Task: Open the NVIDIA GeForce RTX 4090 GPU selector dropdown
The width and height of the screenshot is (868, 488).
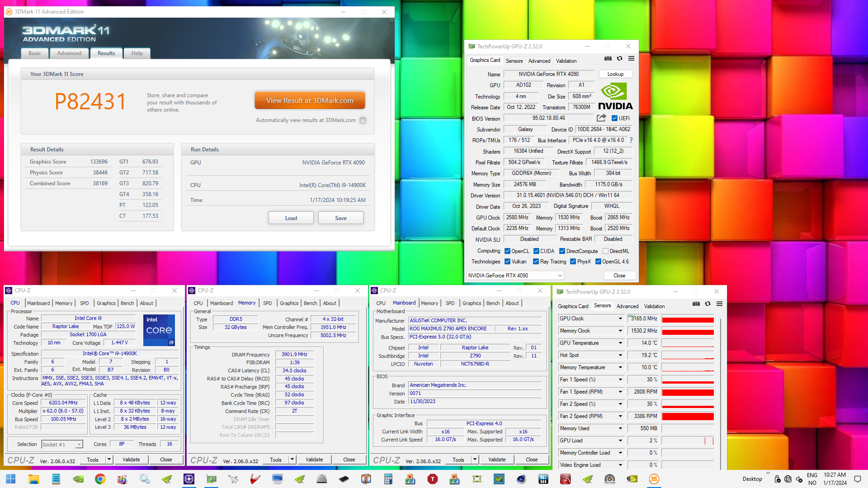Action: [x=515, y=276]
